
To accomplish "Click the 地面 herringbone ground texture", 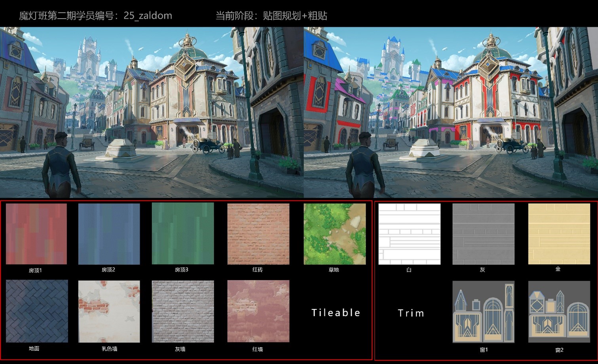I will [37, 311].
